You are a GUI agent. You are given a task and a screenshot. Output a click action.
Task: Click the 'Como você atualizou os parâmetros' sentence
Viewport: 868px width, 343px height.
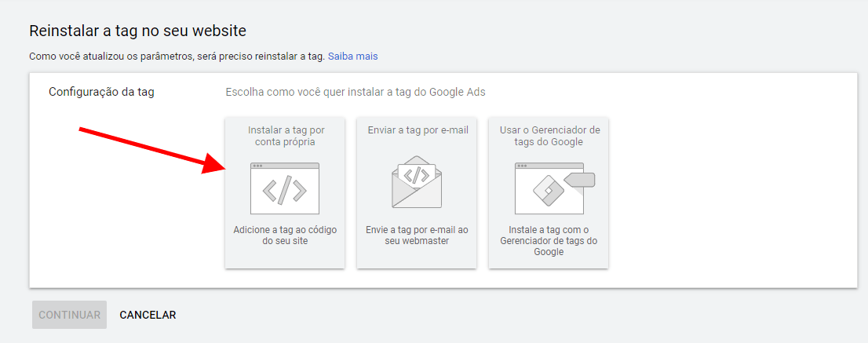coord(177,57)
